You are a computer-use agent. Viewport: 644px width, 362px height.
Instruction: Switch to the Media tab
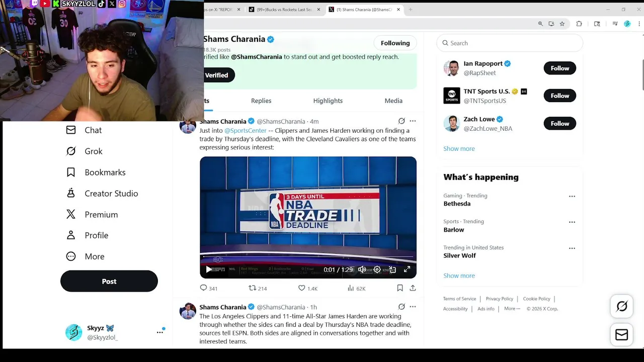click(x=393, y=101)
